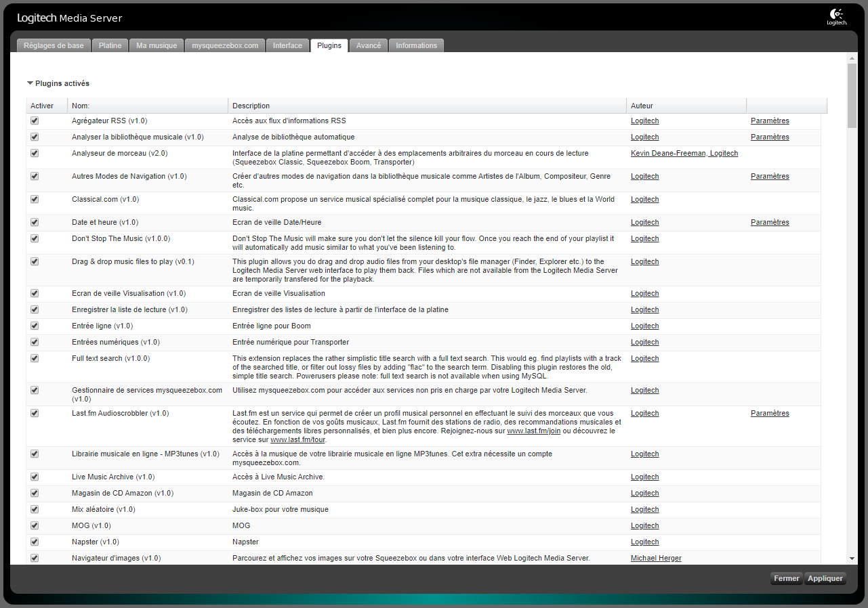The image size is (868, 608).
Task: Click the Activer column header
Action: point(47,106)
